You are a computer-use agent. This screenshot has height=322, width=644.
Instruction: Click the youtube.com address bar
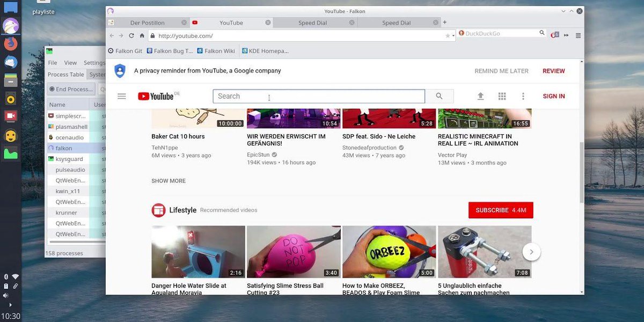pos(301,36)
